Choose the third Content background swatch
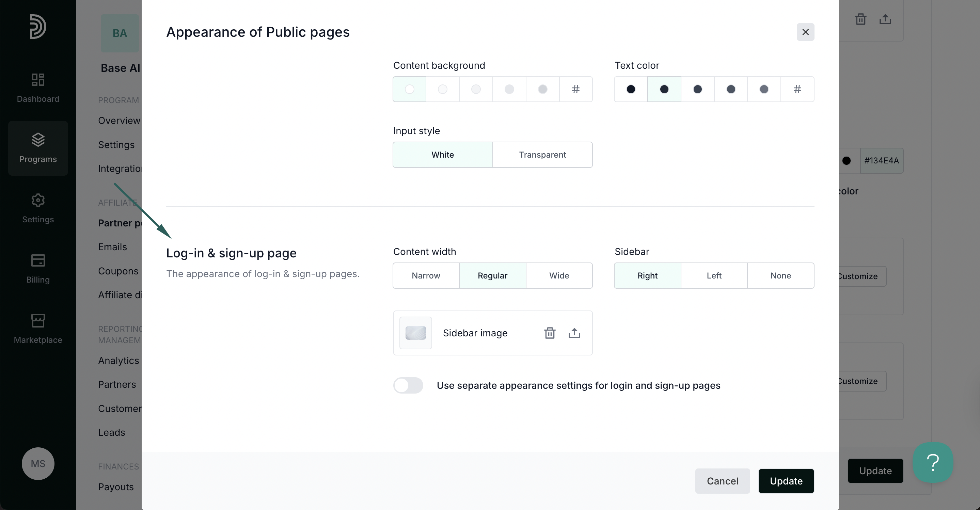 click(476, 90)
